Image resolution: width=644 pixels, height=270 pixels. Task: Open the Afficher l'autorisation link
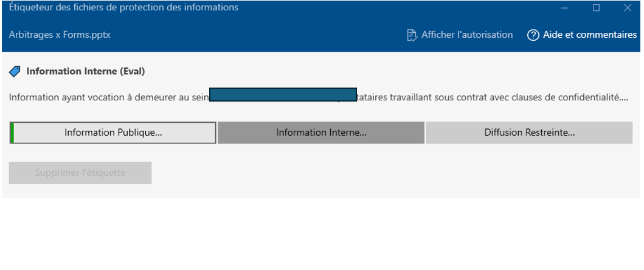pyautogui.click(x=467, y=35)
